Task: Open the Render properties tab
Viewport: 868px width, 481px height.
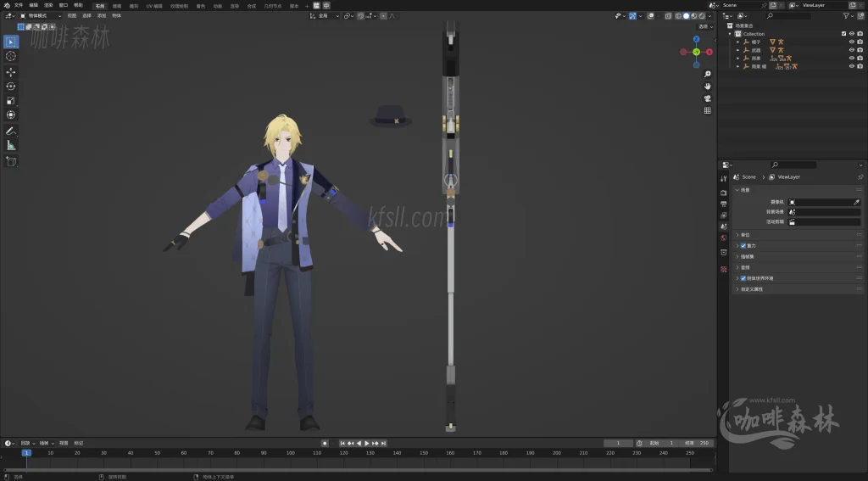Action: [724, 193]
